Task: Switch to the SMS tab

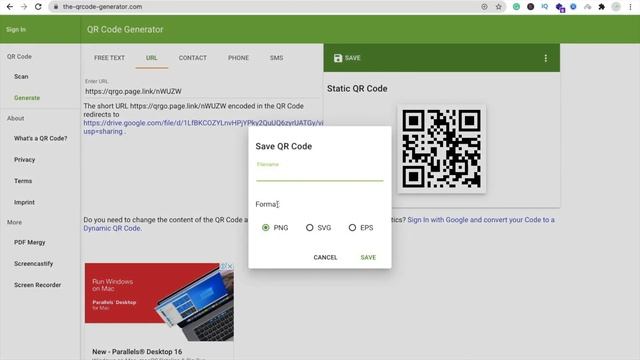Action: (276, 58)
